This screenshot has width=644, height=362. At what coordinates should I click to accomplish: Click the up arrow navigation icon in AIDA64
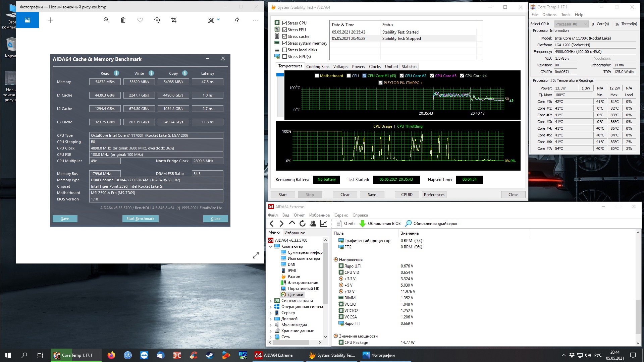[x=292, y=223]
